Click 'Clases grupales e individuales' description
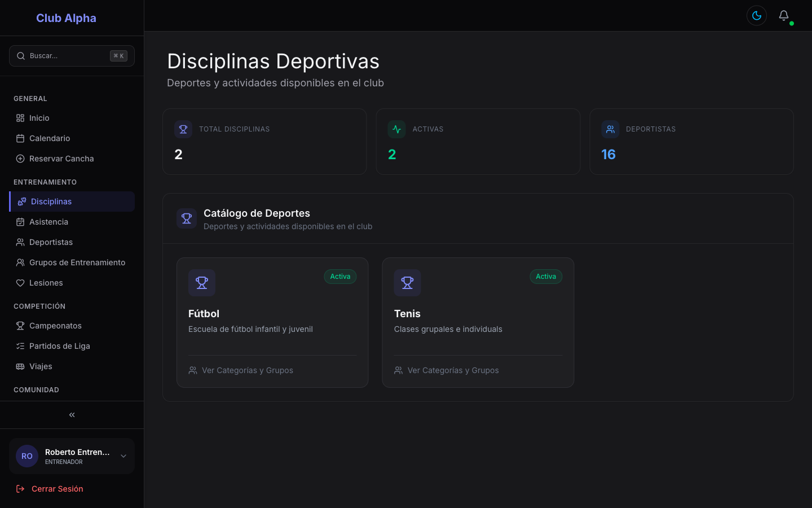Image resolution: width=812 pixels, height=508 pixels. (x=448, y=329)
